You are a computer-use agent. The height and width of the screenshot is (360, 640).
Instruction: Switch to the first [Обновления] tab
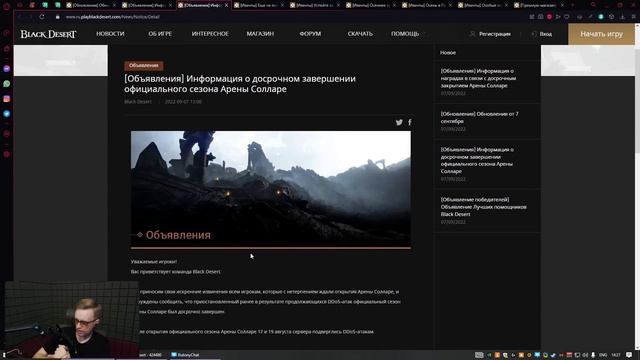[x=90, y=5]
